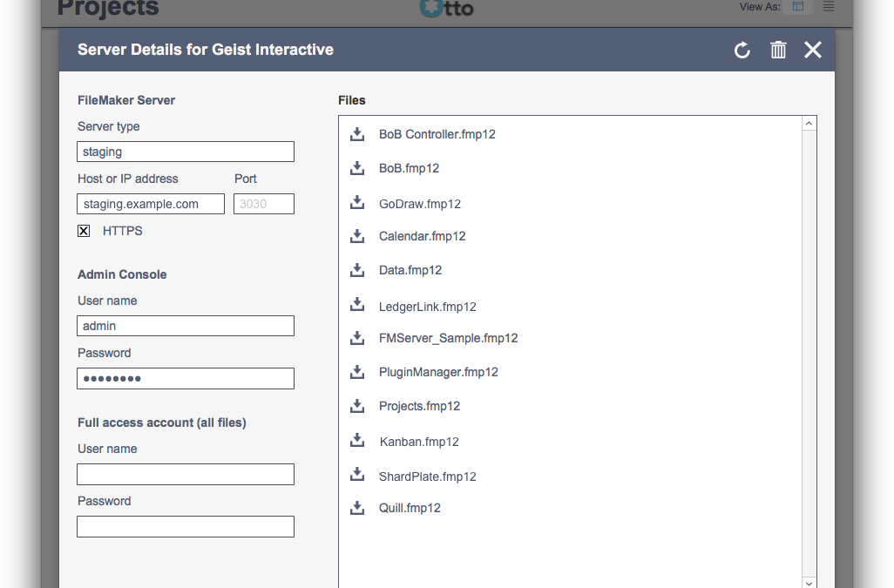Select ShardPlate.fmp12 filename
The height and width of the screenshot is (588, 894).
[428, 476]
